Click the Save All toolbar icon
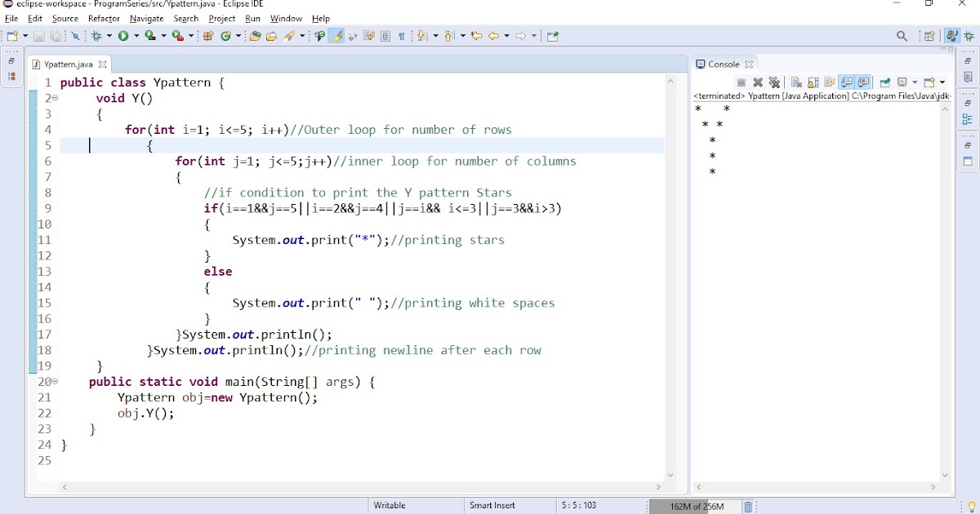Viewport: 980px width, 514px height. pyautogui.click(x=56, y=35)
